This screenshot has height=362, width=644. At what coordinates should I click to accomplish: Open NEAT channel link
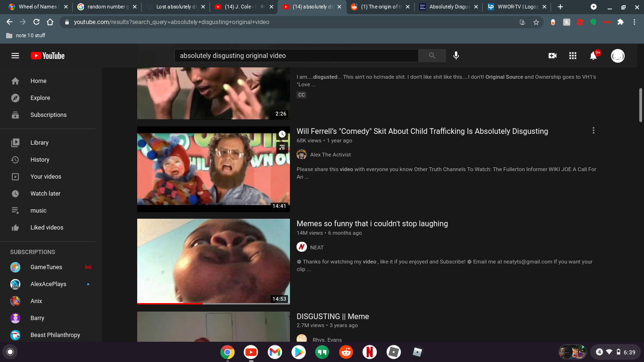317,247
